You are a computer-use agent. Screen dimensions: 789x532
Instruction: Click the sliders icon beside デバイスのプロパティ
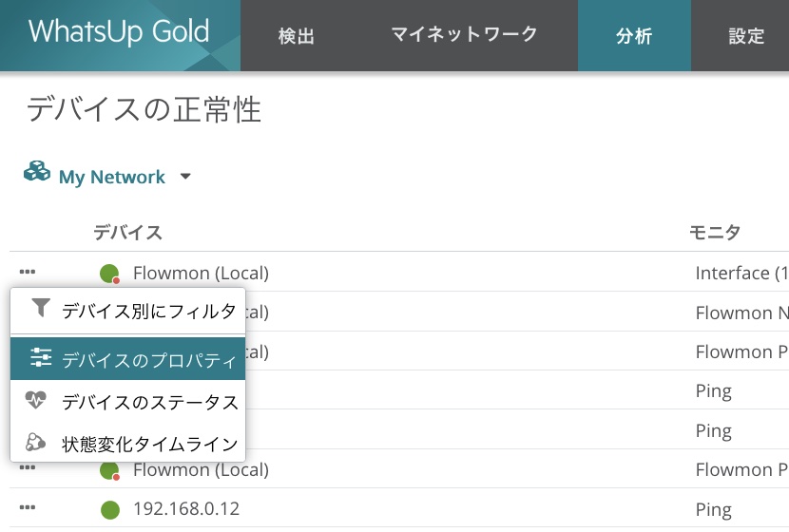click(40, 358)
